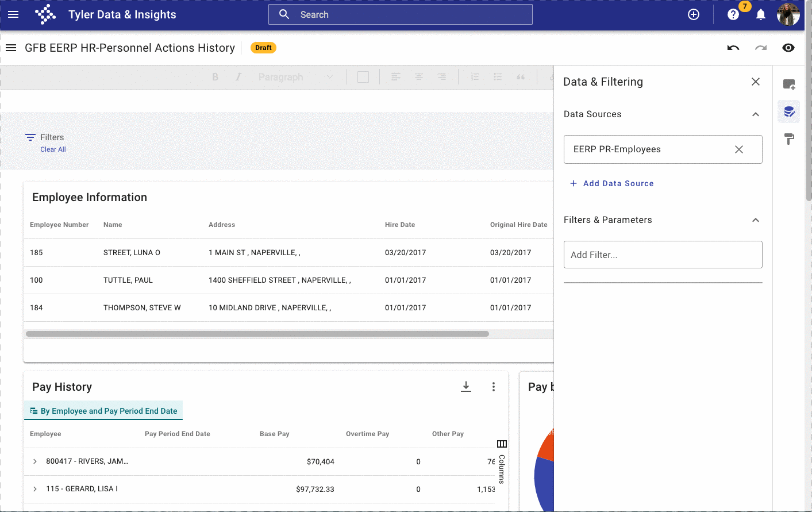Click the Tyler Data & Insights logo
Screen dimensions: 812x512
45,14
